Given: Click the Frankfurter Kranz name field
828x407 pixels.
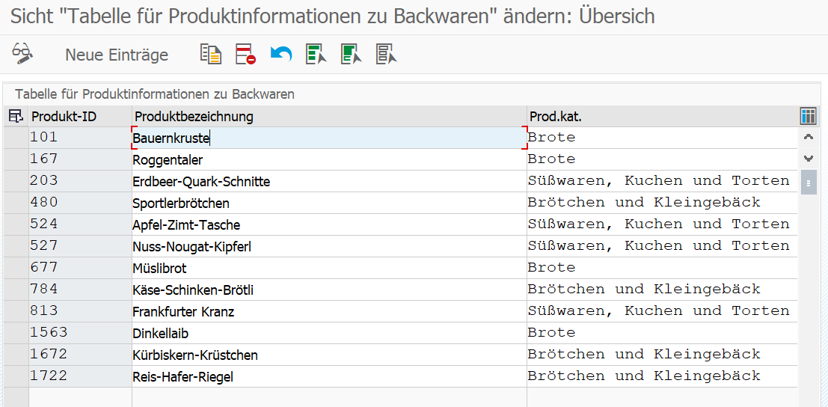Looking at the screenshot, I should coord(329,311).
